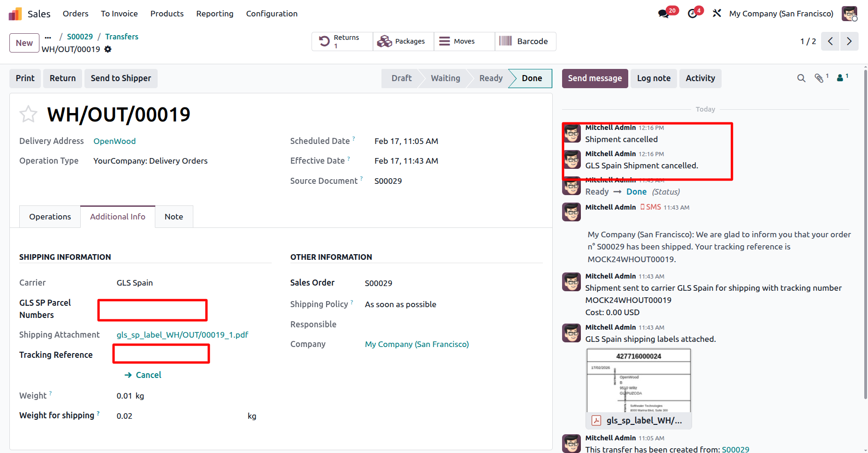Screen dimensions: 868x453
Task: Click the GLS SP Parcel Numbers field
Action: point(152,310)
